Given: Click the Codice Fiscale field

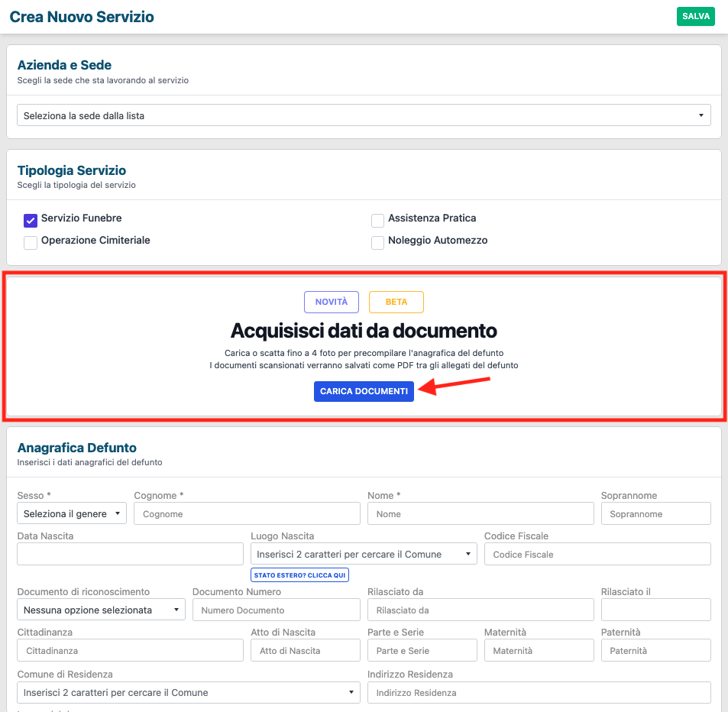Looking at the screenshot, I should click(597, 554).
